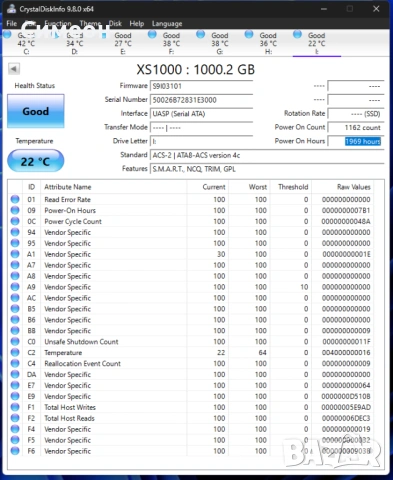
Task: Click raw value 00000000048A
Action: click(346, 221)
